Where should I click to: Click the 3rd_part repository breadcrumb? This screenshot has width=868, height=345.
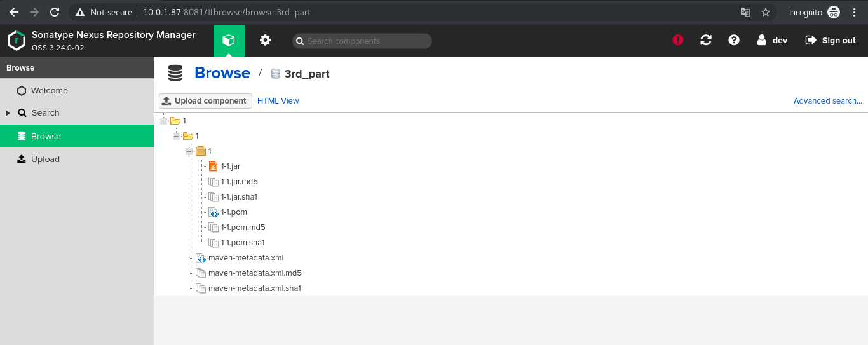click(x=307, y=74)
